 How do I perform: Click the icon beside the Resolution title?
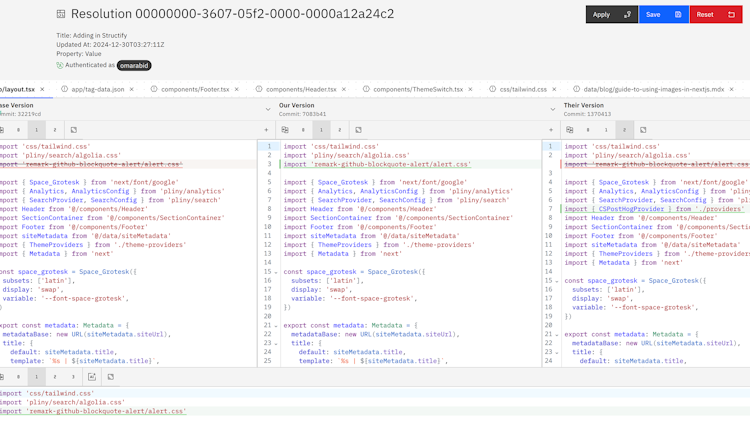[61, 14]
